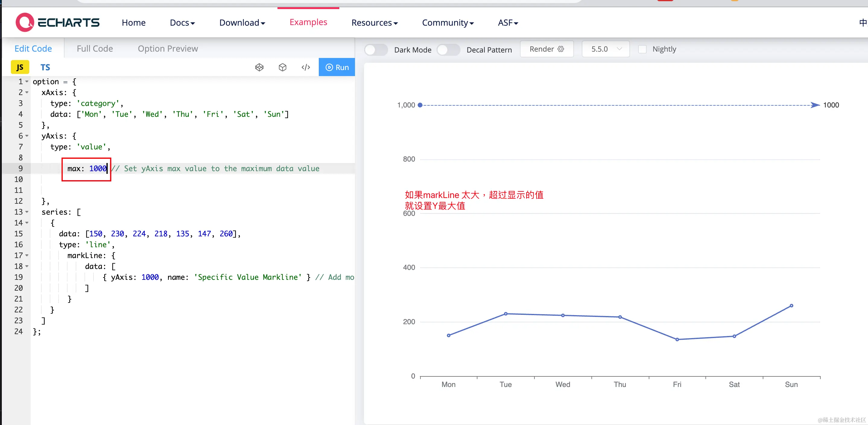Collapse the series array on line 13
This screenshot has height=425, width=868.
(27, 212)
